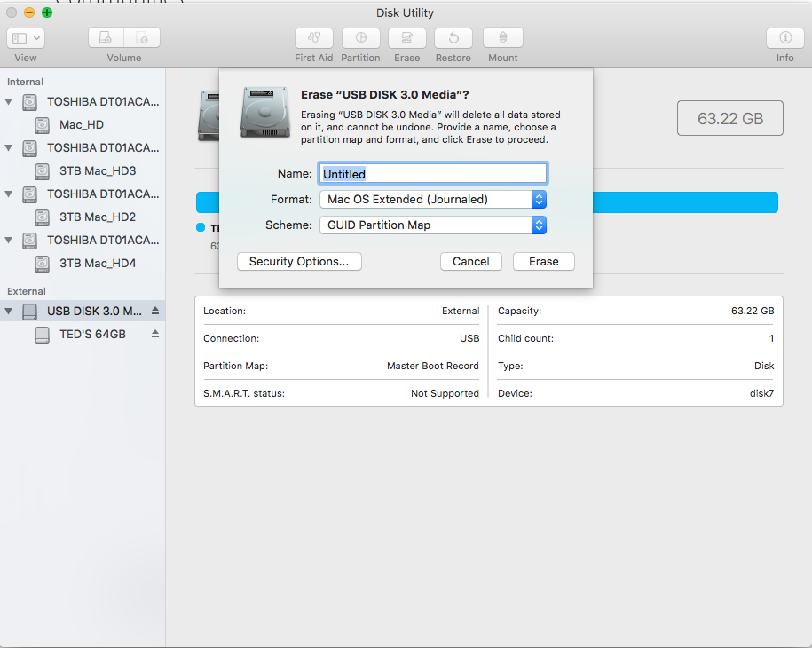Click the add volume icon
The image size is (812, 648).
click(x=106, y=38)
